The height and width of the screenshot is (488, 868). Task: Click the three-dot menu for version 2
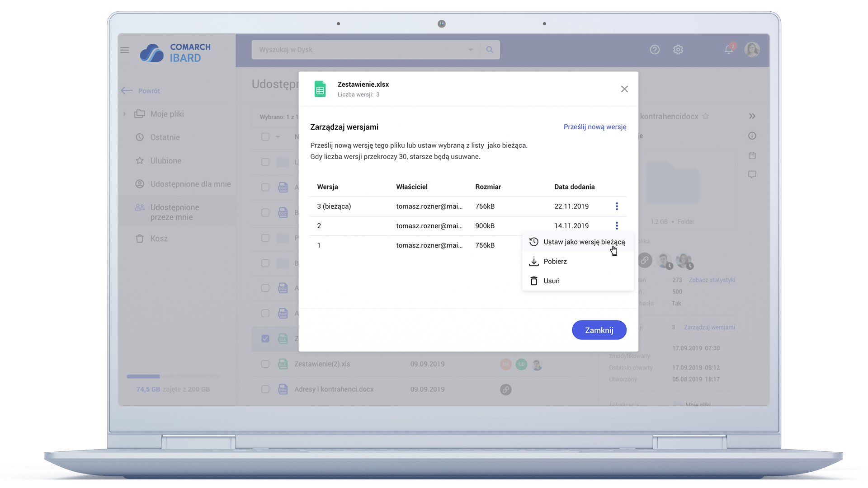coord(617,226)
